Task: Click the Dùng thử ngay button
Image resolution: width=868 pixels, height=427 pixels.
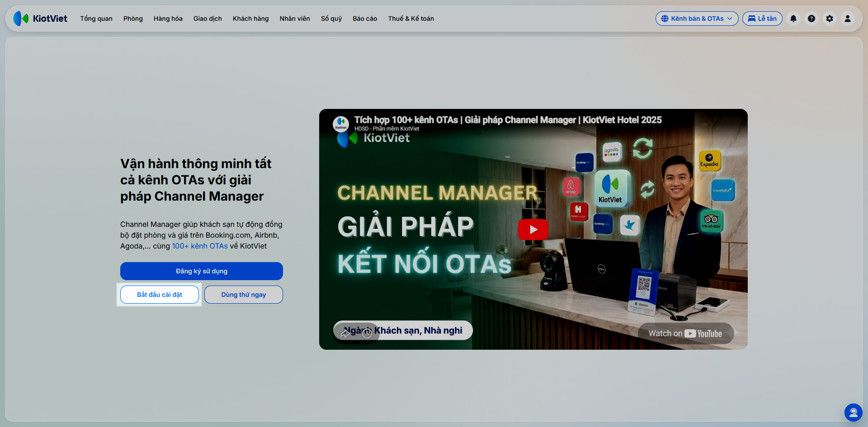Action: coord(244,295)
